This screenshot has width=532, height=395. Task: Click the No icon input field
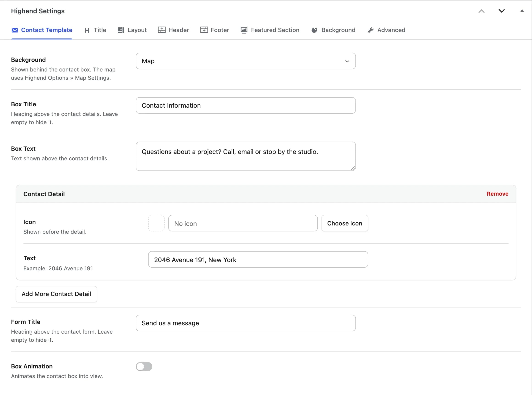[x=243, y=223]
